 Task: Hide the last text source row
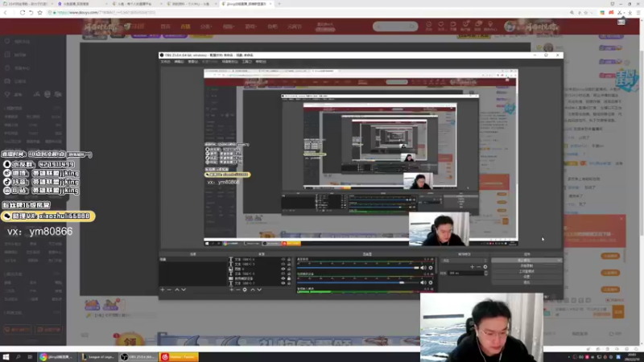point(283,283)
